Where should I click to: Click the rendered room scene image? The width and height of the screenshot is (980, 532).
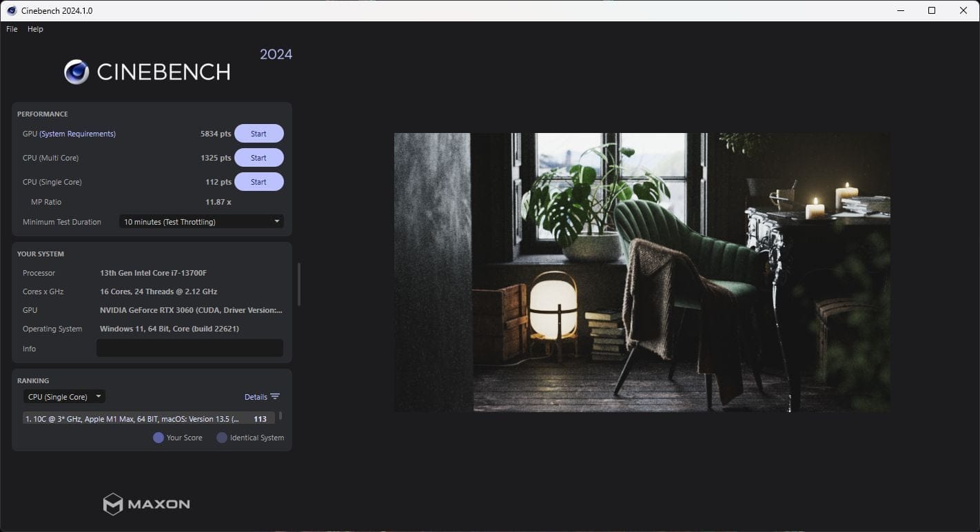(x=642, y=272)
